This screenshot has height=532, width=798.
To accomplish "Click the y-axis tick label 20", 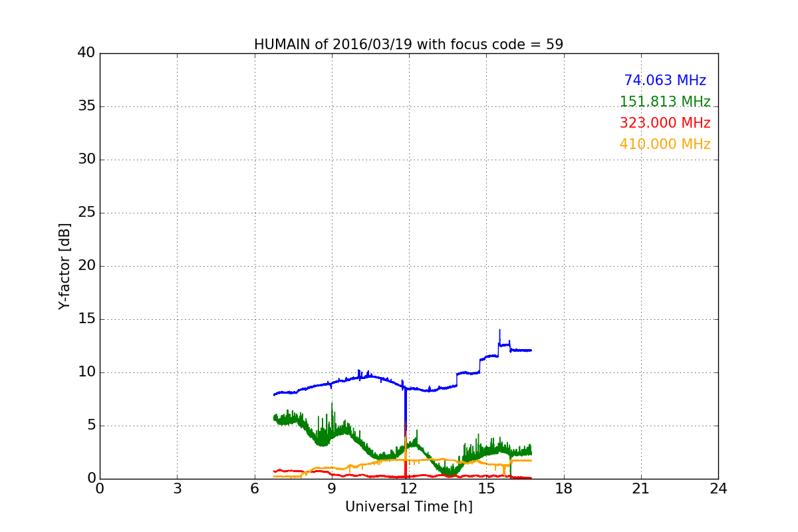I will (x=86, y=266).
